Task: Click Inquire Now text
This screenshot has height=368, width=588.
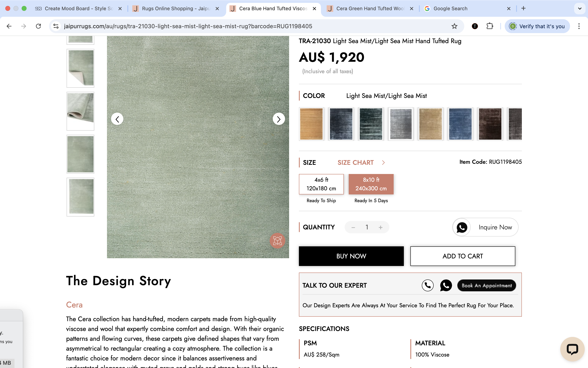Action: click(x=495, y=227)
